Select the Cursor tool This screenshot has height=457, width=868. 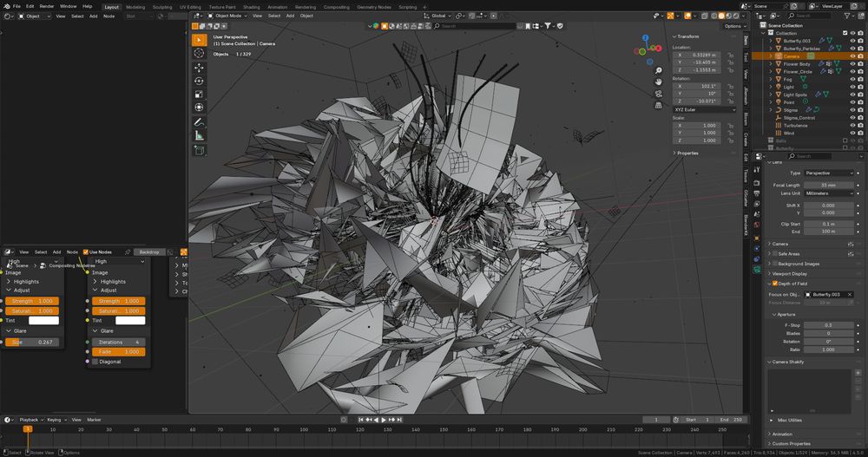pyautogui.click(x=200, y=53)
